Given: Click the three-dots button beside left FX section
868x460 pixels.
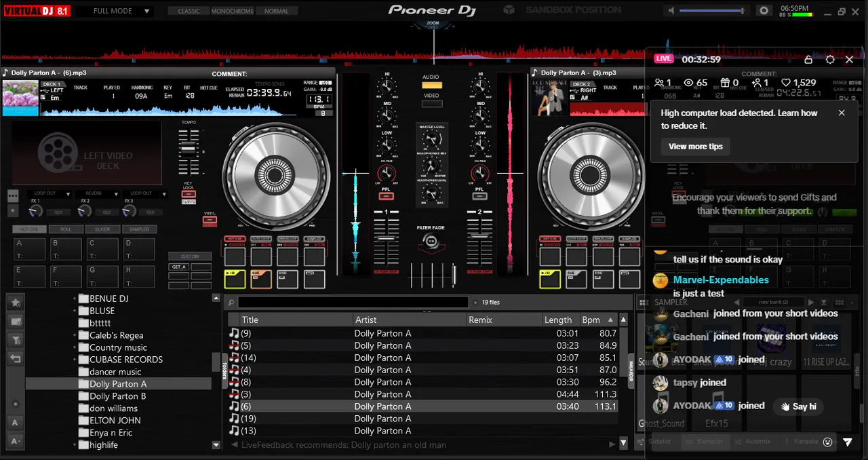Looking at the screenshot, I should [13, 195].
